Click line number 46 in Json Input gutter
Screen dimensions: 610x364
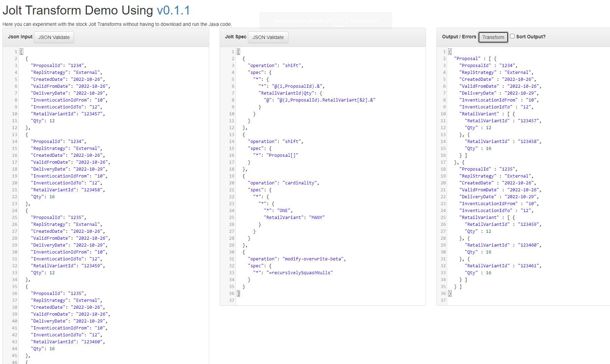pos(14,362)
